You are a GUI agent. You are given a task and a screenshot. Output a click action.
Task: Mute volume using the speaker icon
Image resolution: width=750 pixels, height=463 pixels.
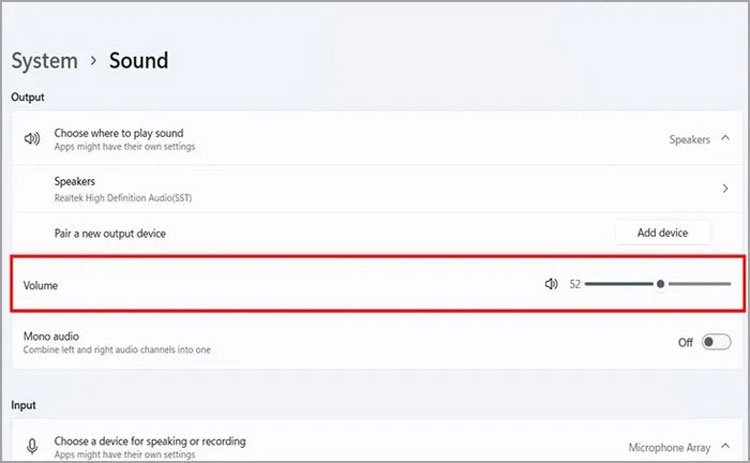tap(550, 284)
